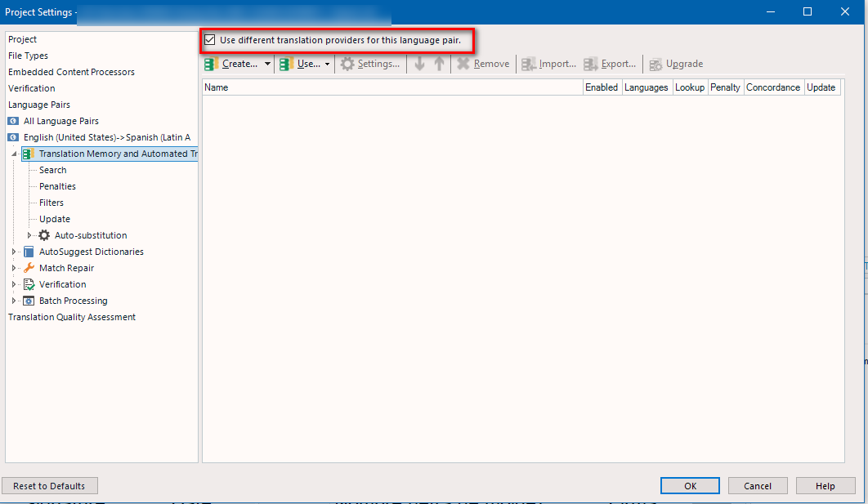The height and width of the screenshot is (504, 868).
Task: Click the Remove provider icon
Action: click(x=463, y=64)
